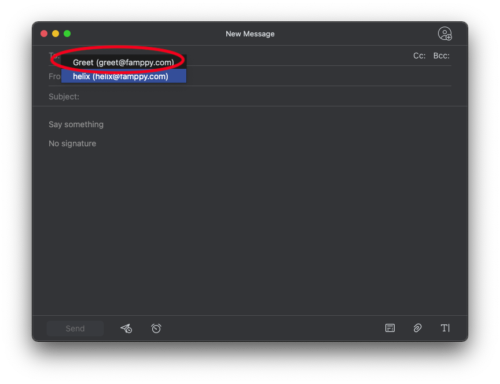This screenshot has height=384, width=500.
Task: Click the green full-screen window button
Action: (x=67, y=34)
